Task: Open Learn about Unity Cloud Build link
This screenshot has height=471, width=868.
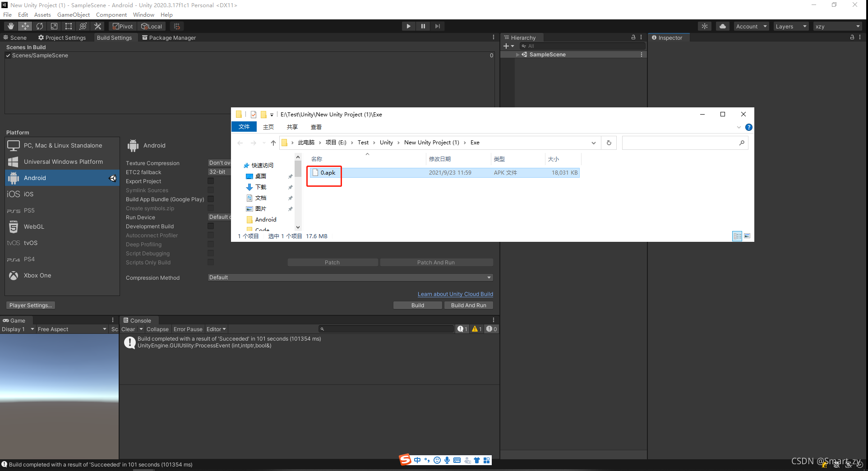Action: tap(455, 294)
